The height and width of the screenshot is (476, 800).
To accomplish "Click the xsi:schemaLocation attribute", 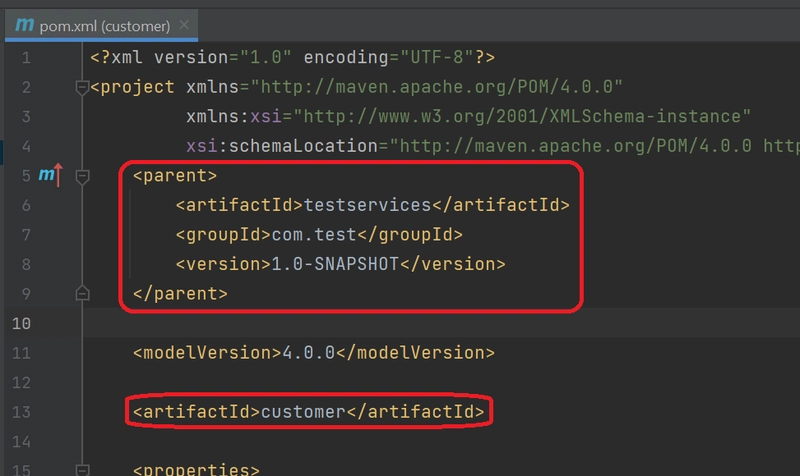I will [x=282, y=146].
